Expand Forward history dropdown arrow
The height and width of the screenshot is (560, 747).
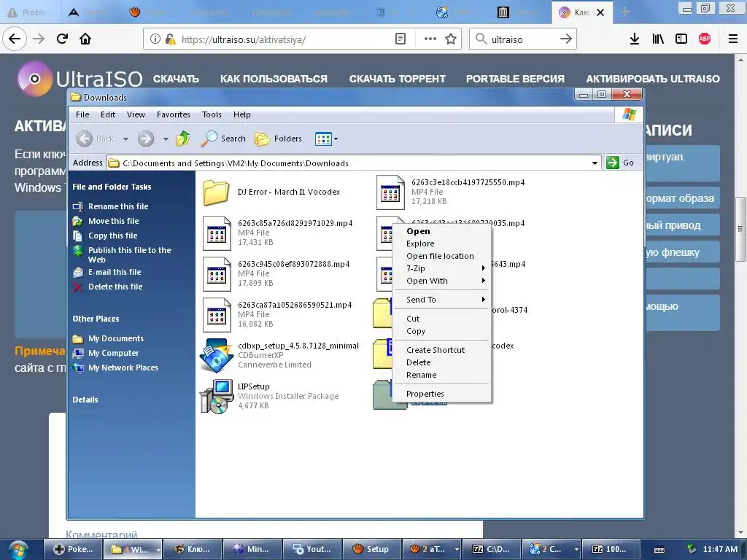pos(166,139)
